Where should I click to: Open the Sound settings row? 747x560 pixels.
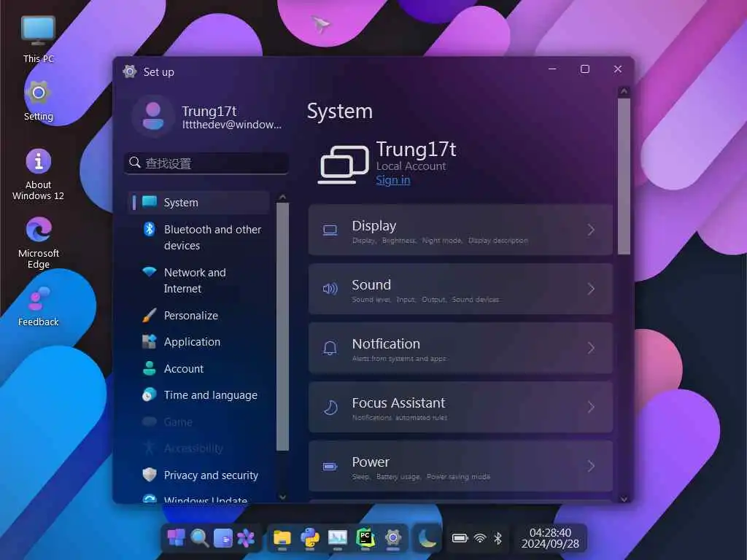460,289
